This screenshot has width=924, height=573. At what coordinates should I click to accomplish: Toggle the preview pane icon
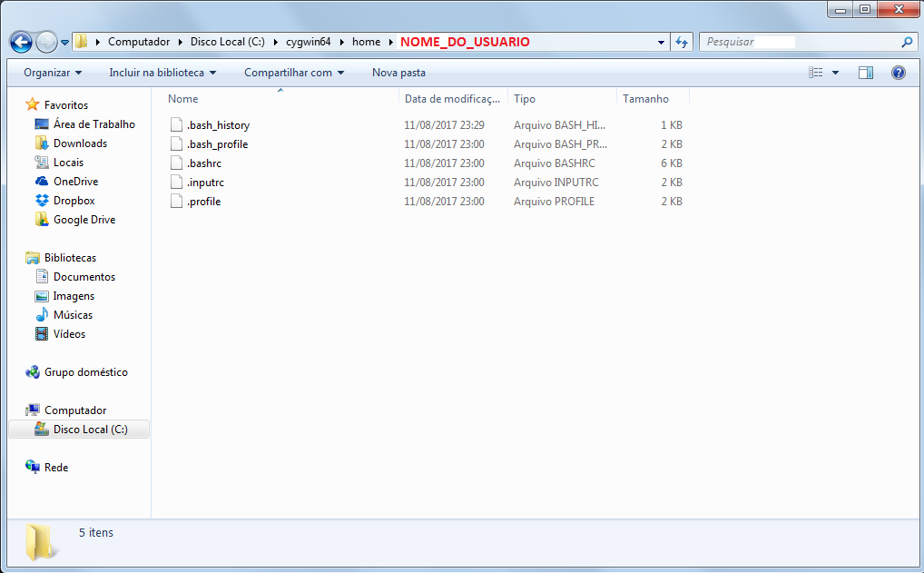tap(865, 73)
